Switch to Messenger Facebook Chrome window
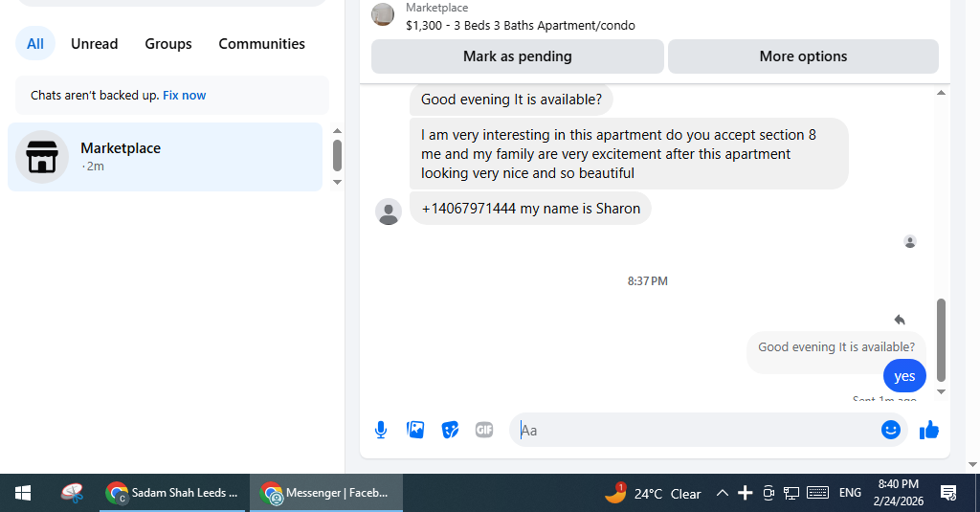The image size is (980, 512). pos(326,493)
